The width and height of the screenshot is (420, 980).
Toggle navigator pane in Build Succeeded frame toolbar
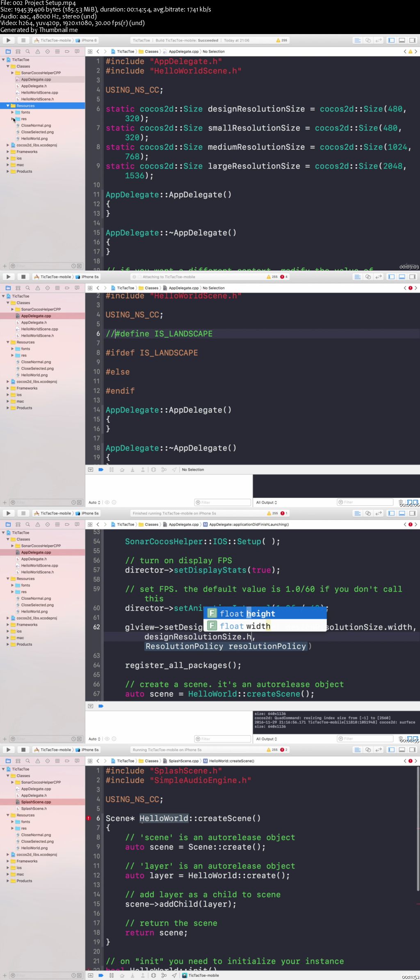392,40
